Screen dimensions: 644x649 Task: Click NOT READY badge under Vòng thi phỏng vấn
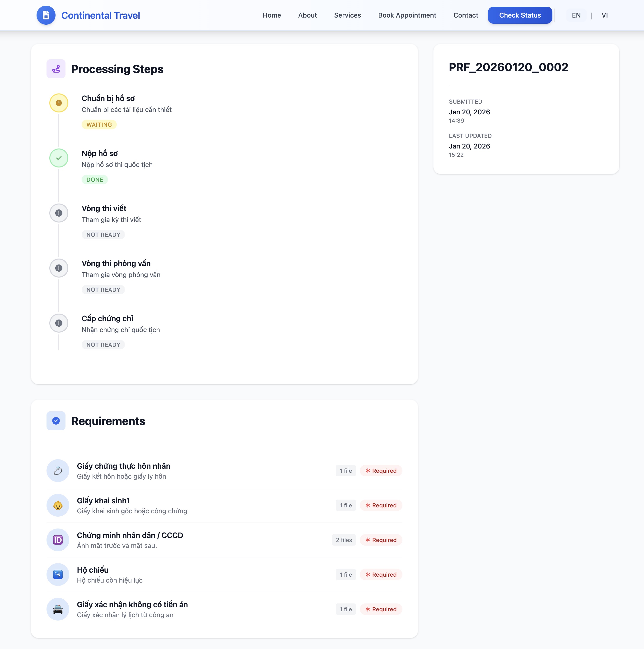(103, 290)
